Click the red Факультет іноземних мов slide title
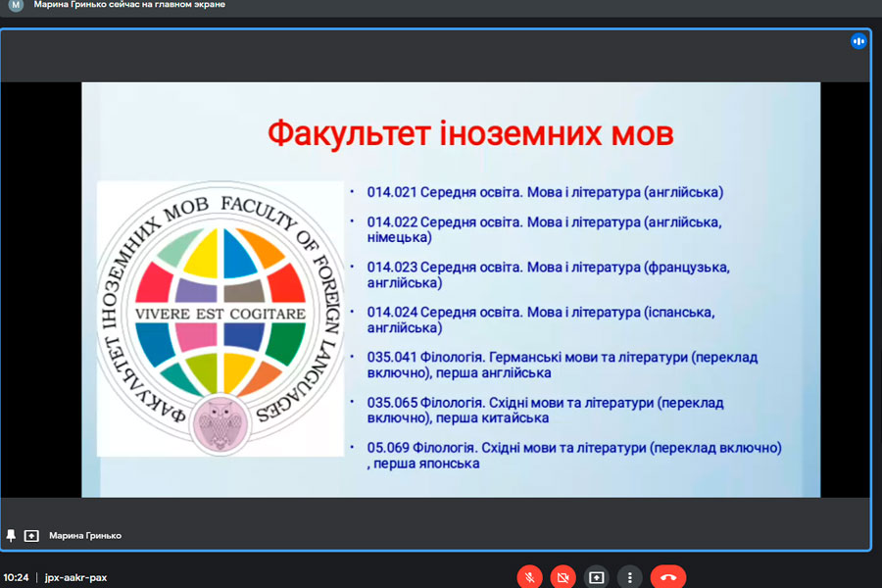Screen dimensions: 882x588 point(470,134)
